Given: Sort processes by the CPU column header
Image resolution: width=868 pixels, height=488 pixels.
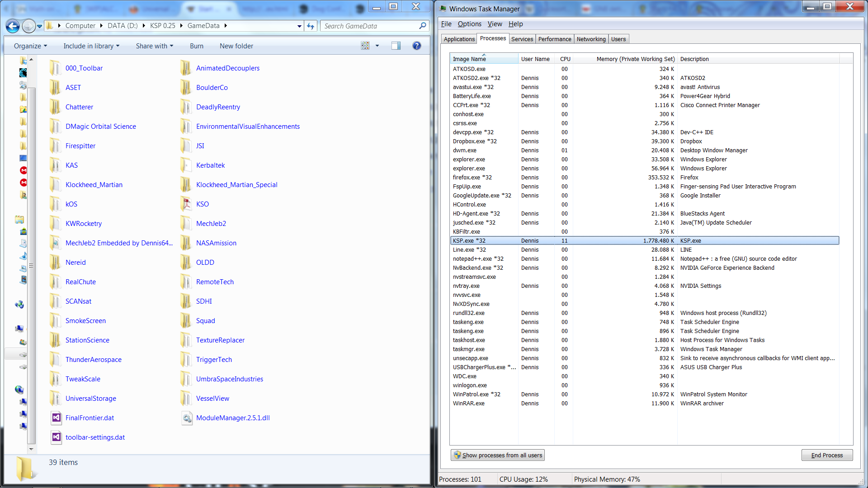Looking at the screenshot, I should click(x=565, y=59).
